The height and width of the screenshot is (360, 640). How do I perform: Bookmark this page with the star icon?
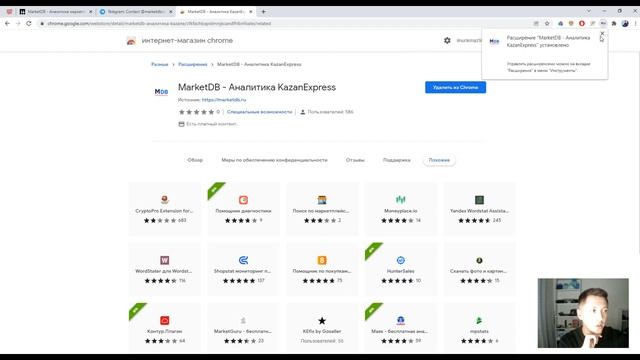[x=547, y=24]
